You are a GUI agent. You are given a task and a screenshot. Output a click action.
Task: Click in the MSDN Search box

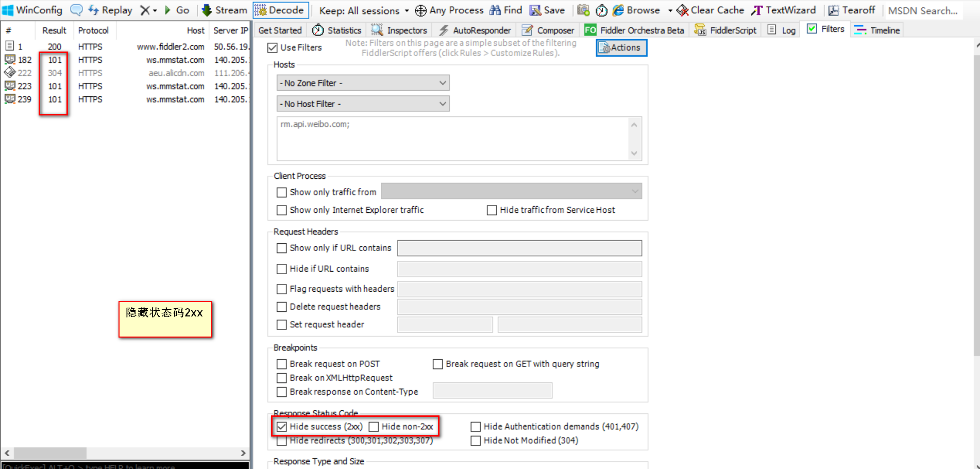(922, 10)
